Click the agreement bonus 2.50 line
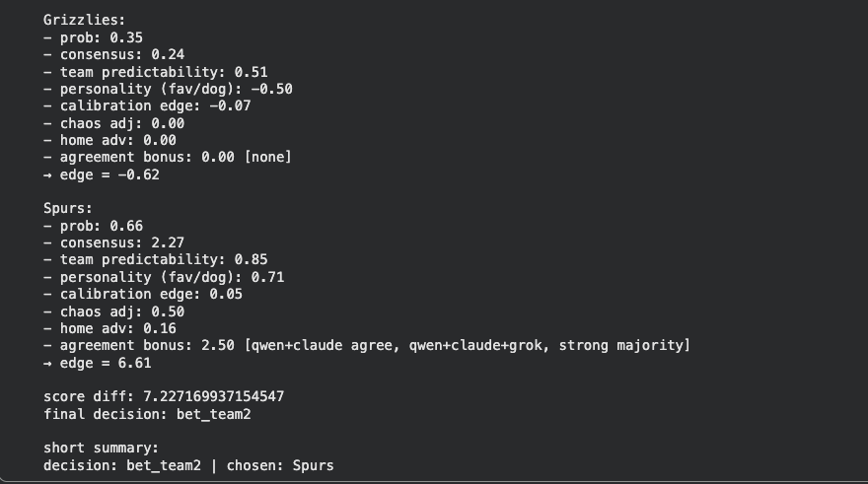The width and height of the screenshot is (868, 484). [x=366, y=345]
